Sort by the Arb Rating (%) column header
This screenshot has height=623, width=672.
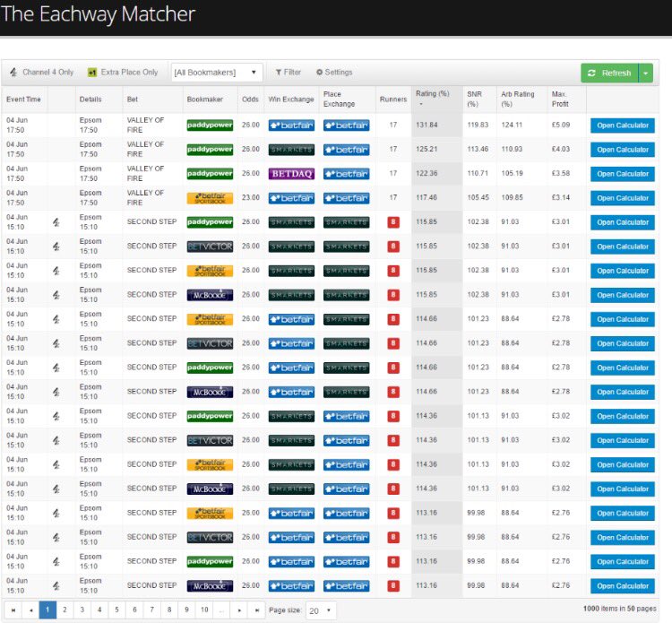pos(518,99)
